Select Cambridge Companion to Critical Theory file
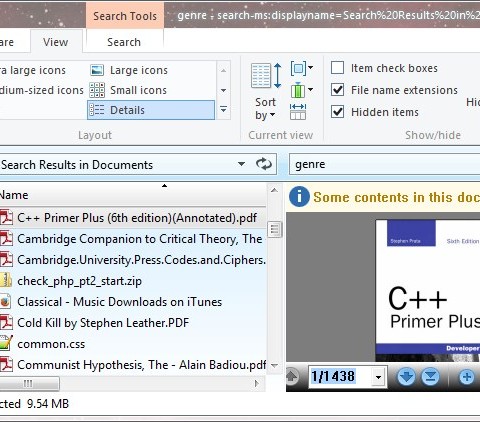 [133, 239]
